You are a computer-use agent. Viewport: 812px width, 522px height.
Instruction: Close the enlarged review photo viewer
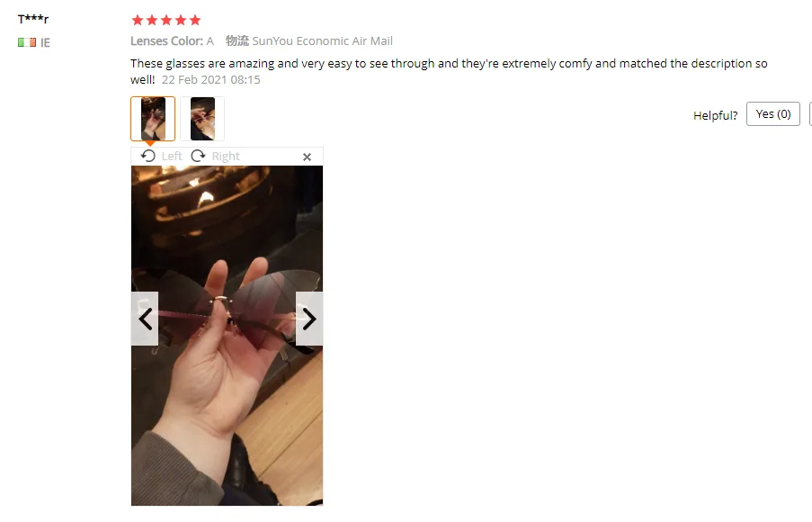tap(308, 157)
